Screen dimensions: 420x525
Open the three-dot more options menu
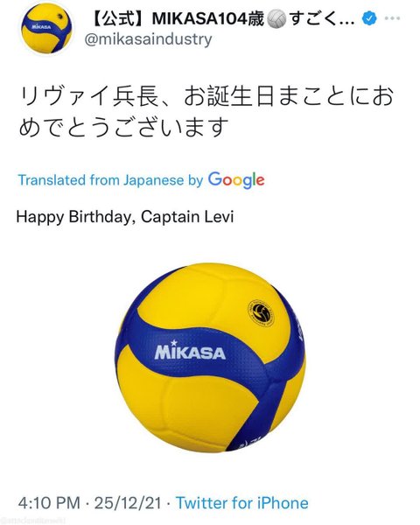pyautogui.click(x=392, y=18)
